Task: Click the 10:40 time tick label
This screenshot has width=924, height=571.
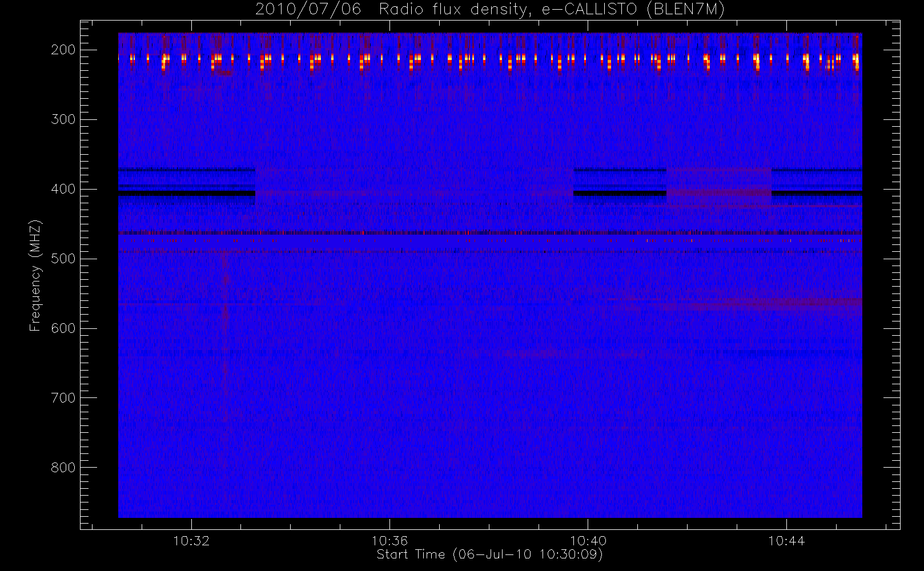Action: coord(588,541)
